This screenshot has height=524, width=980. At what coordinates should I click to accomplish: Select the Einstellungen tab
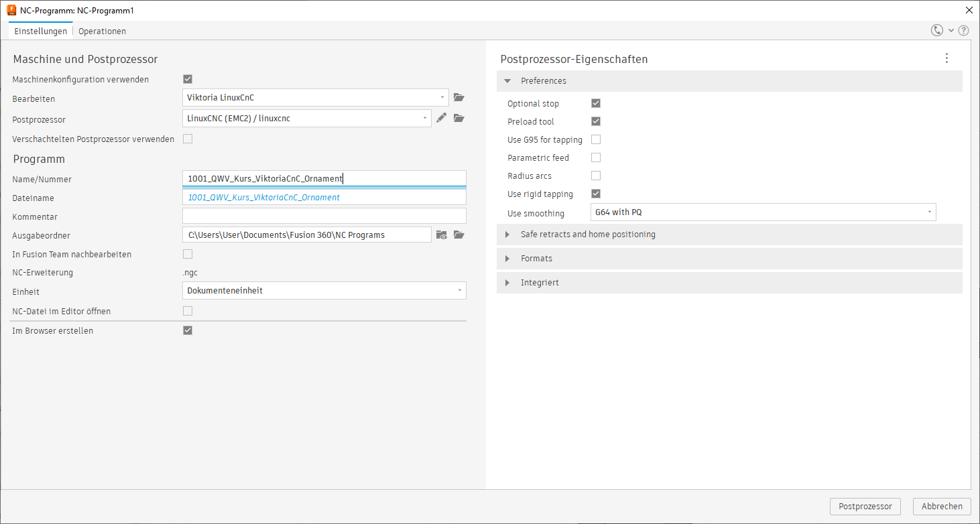pos(41,31)
